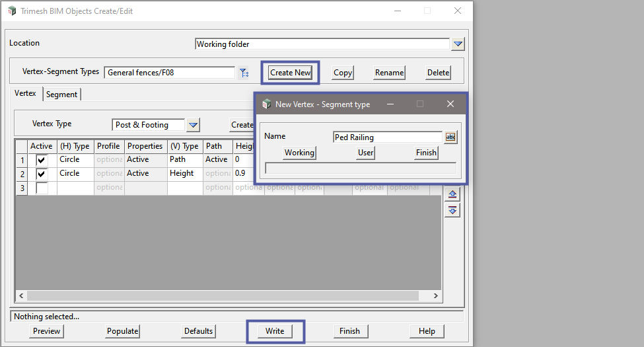
Task: Expand the Vertex Type dropdown arrow
Action: coord(192,125)
